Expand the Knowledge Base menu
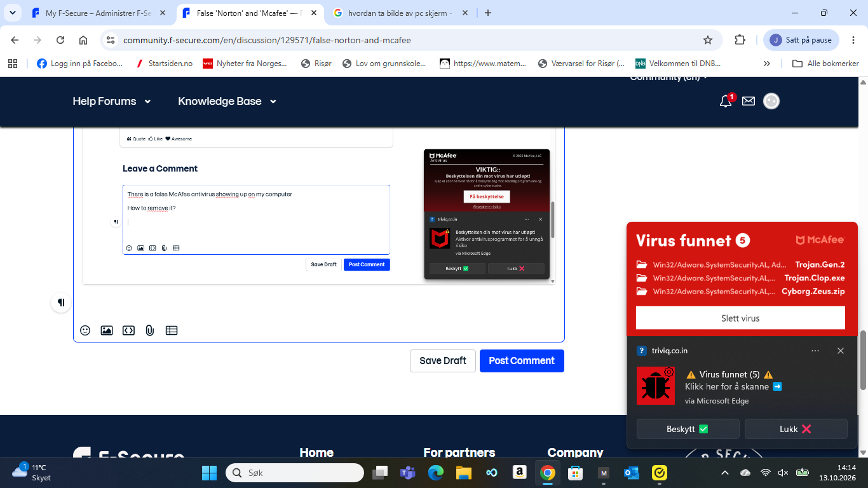Screen dimensions: 868x488 (227, 101)
